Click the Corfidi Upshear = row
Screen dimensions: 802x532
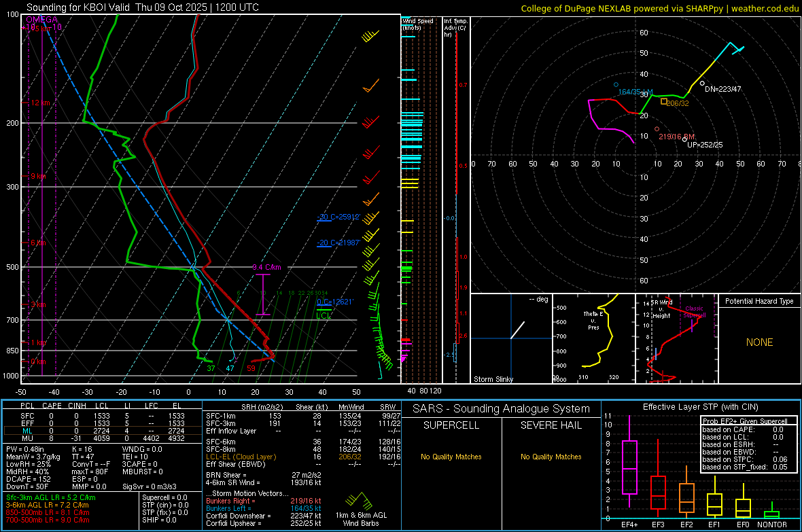click(x=264, y=523)
